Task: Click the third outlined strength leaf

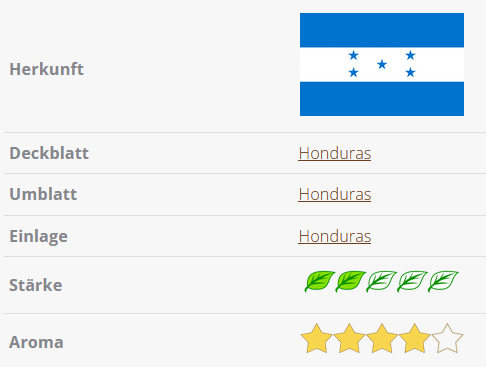Action: [381, 281]
